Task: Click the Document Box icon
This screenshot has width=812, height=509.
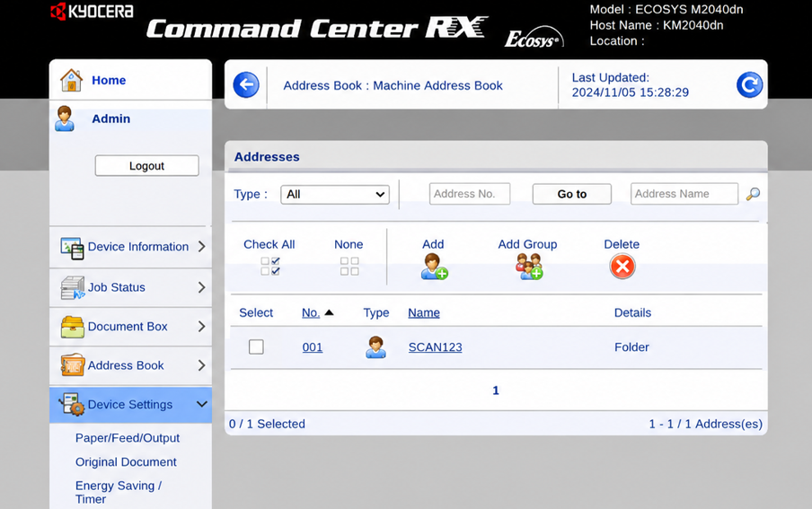Action: [72, 327]
